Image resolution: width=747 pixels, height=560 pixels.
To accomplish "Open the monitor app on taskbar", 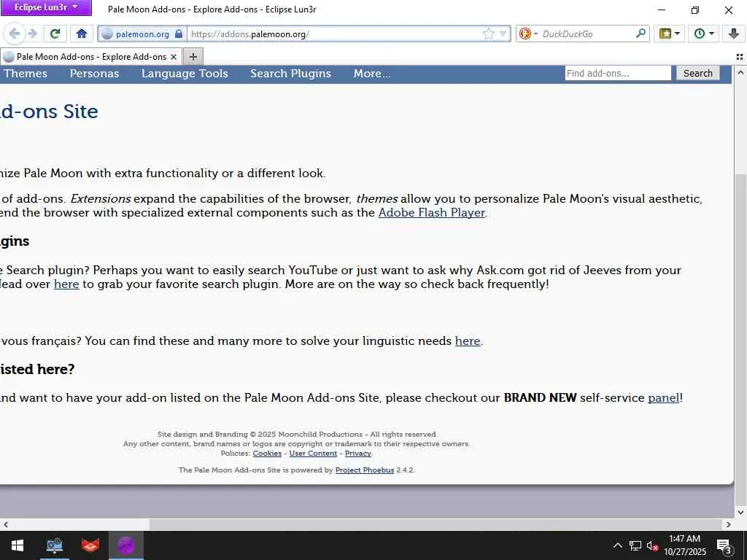I will tap(54, 545).
